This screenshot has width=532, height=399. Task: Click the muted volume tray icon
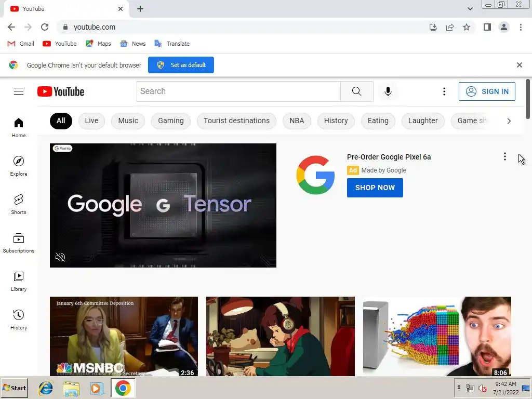tap(482, 388)
